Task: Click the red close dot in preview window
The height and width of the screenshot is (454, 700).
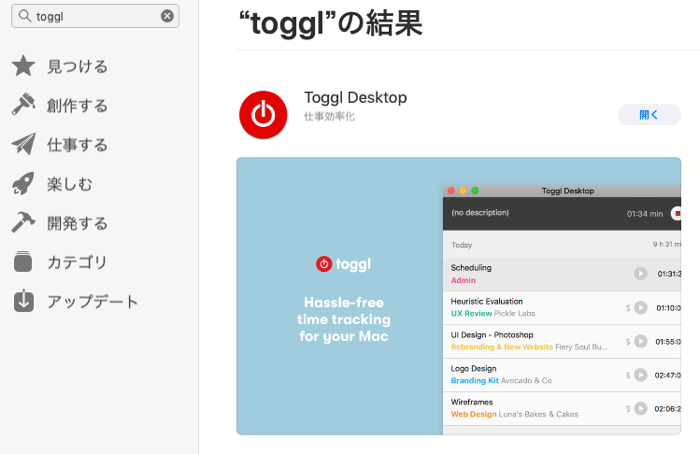Action: (451, 191)
